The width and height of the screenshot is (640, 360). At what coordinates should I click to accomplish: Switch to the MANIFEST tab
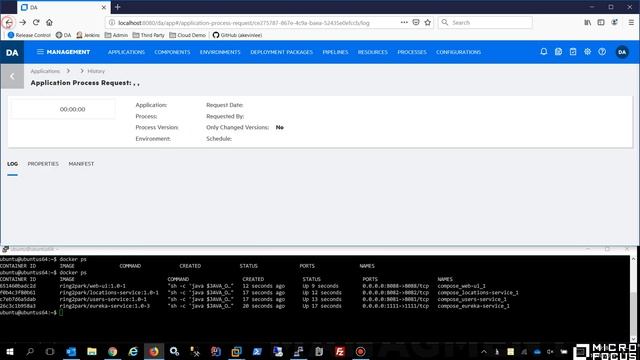[81, 164]
